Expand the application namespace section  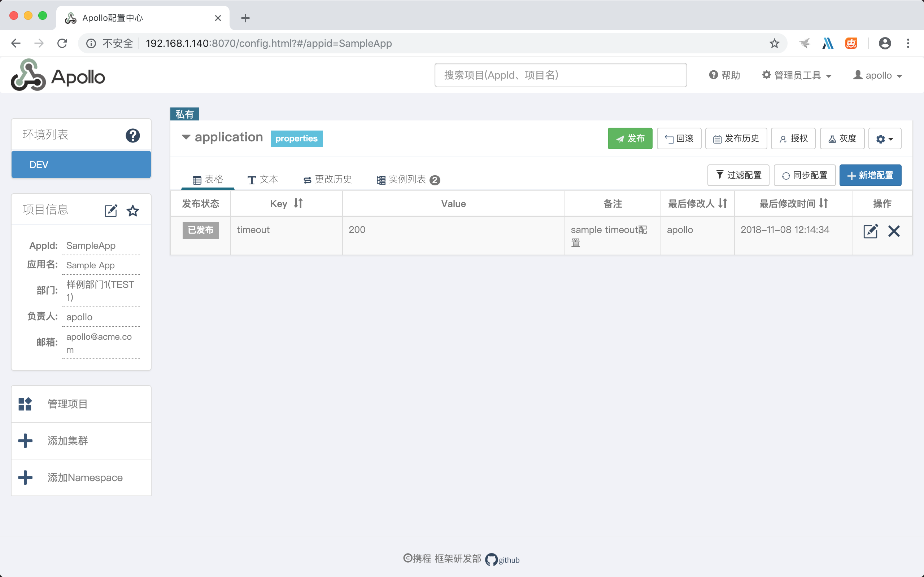coord(186,137)
